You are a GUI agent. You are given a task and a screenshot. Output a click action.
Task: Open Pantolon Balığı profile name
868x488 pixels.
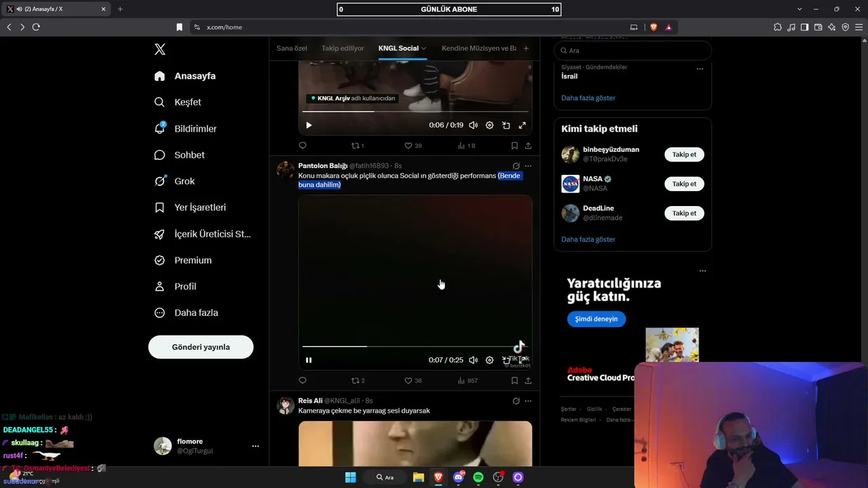point(323,166)
